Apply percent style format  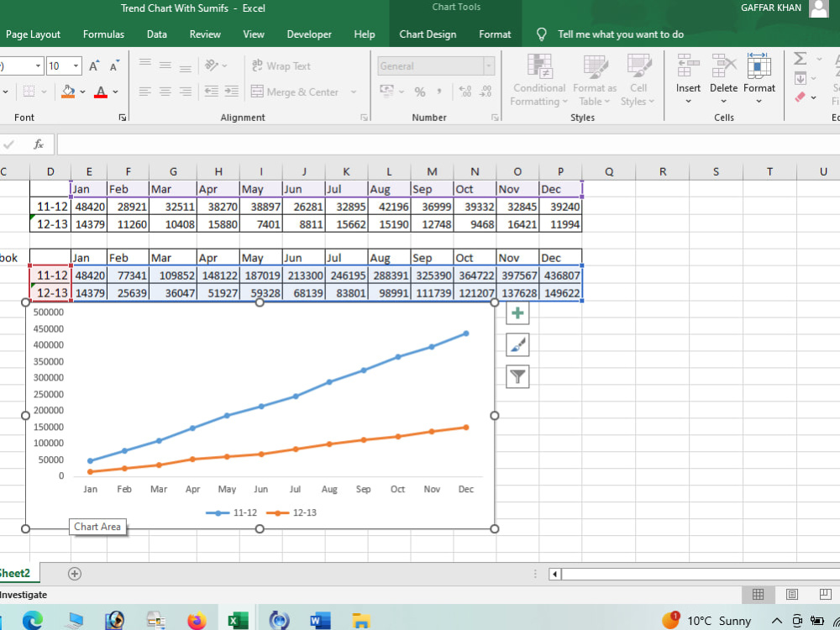point(420,92)
